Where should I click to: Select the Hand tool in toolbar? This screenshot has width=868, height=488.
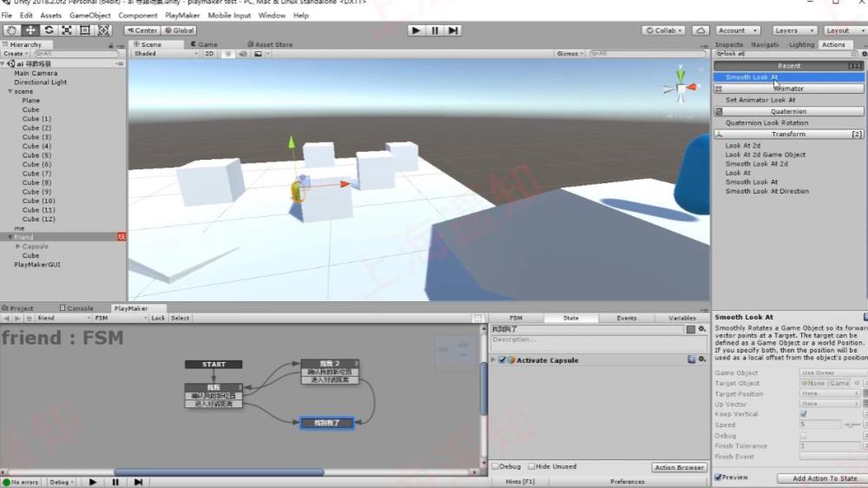tap(11, 30)
